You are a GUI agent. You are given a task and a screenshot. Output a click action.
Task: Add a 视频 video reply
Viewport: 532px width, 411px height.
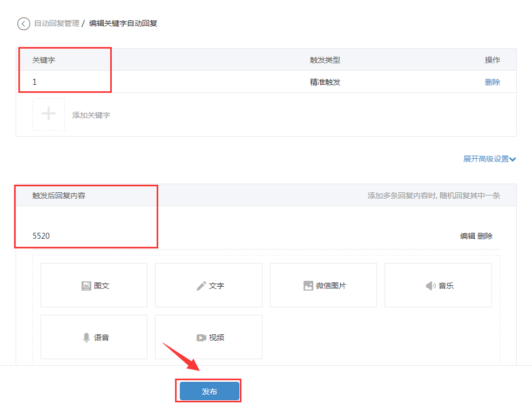coord(208,337)
